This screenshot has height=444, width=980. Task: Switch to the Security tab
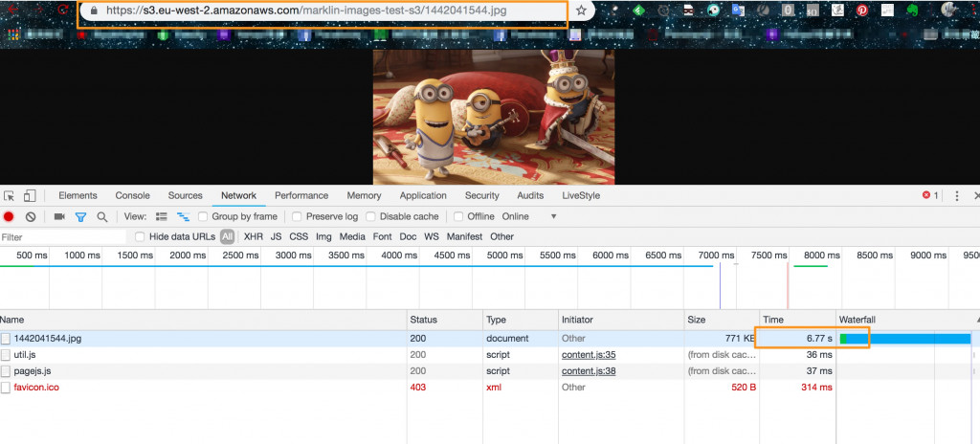point(482,195)
